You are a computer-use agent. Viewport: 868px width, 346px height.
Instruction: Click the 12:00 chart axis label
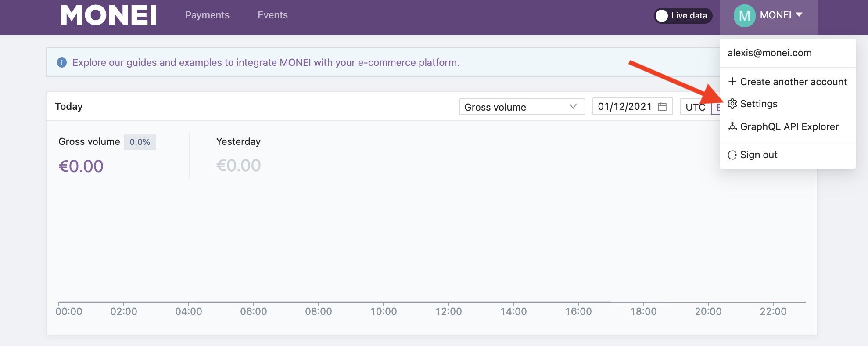pos(448,311)
